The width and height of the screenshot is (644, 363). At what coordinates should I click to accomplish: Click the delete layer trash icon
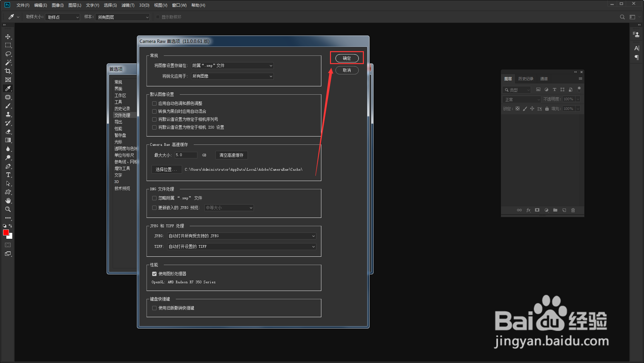tap(573, 210)
